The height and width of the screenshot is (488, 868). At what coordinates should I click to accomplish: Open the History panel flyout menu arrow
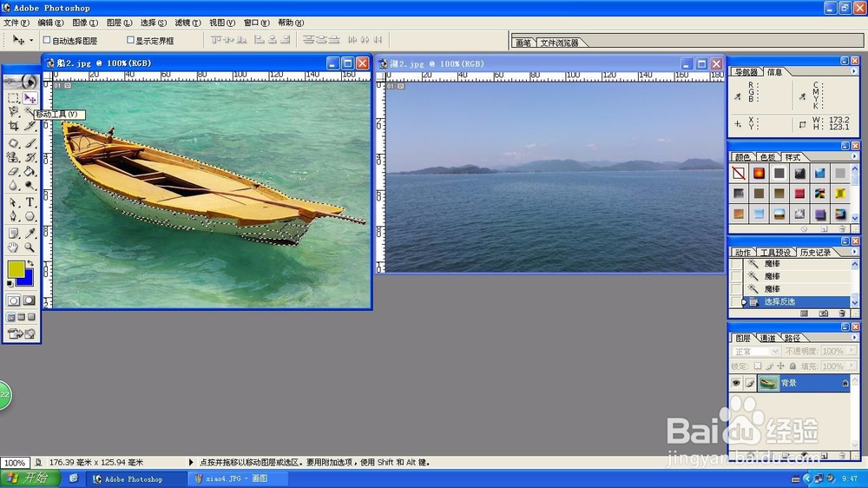click(x=853, y=252)
